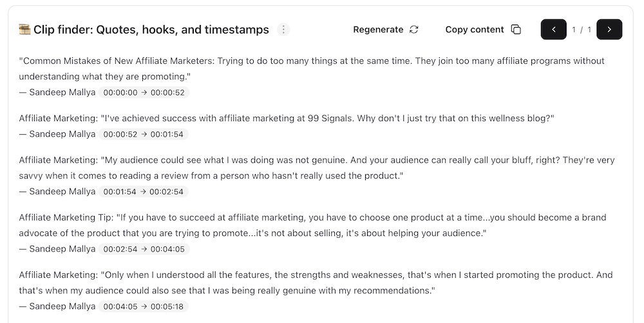Jump to timestamp 00:00:00 → 00:00:52

[144, 93]
